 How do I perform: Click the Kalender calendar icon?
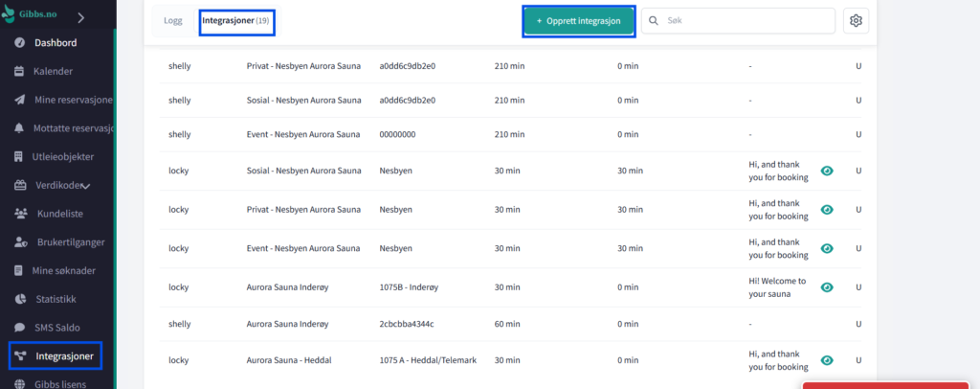pyautogui.click(x=19, y=71)
